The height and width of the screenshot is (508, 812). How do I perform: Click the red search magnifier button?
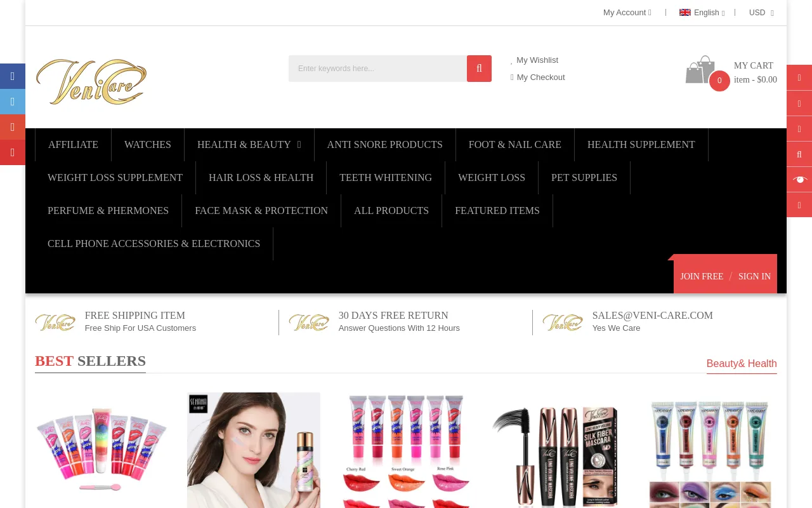pyautogui.click(x=479, y=69)
